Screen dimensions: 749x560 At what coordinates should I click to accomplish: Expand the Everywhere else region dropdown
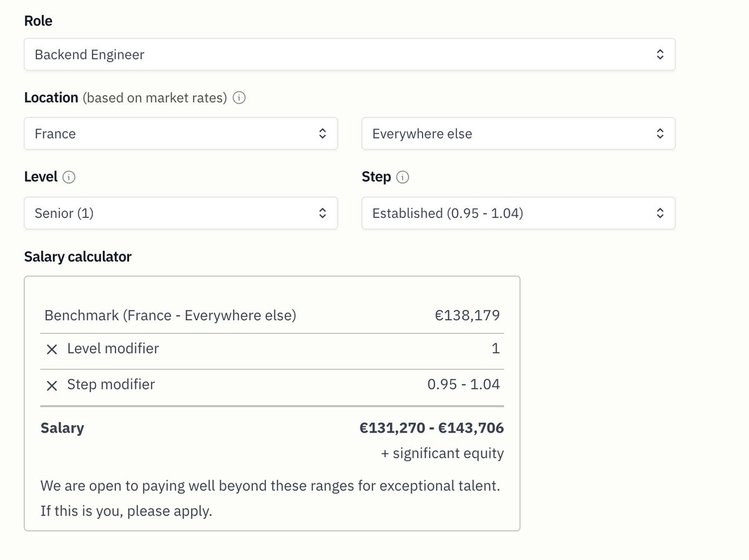click(x=518, y=134)
